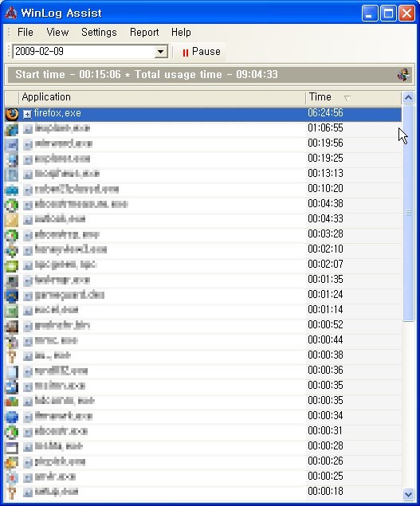Viewport: 420px width, 506px height.
Task: Click the app icon in the 00:00:36 row
Action: coord(12,371)
